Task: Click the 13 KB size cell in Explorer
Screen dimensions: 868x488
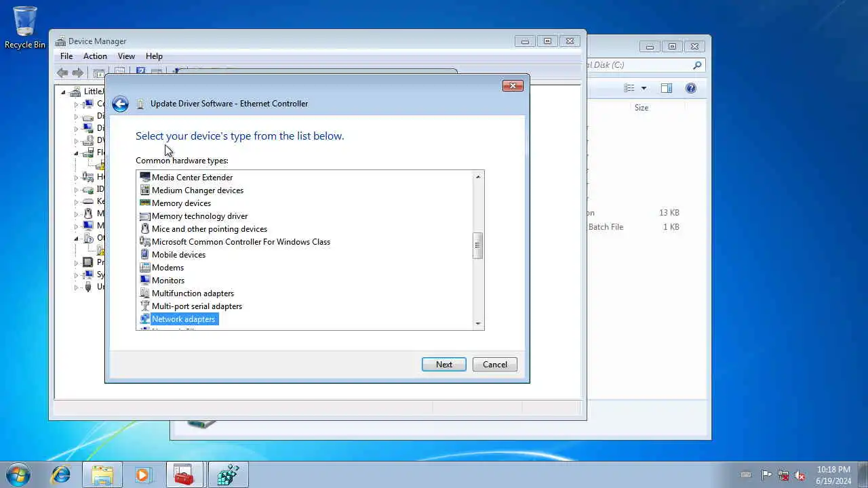Action: (x=669, y=213)
